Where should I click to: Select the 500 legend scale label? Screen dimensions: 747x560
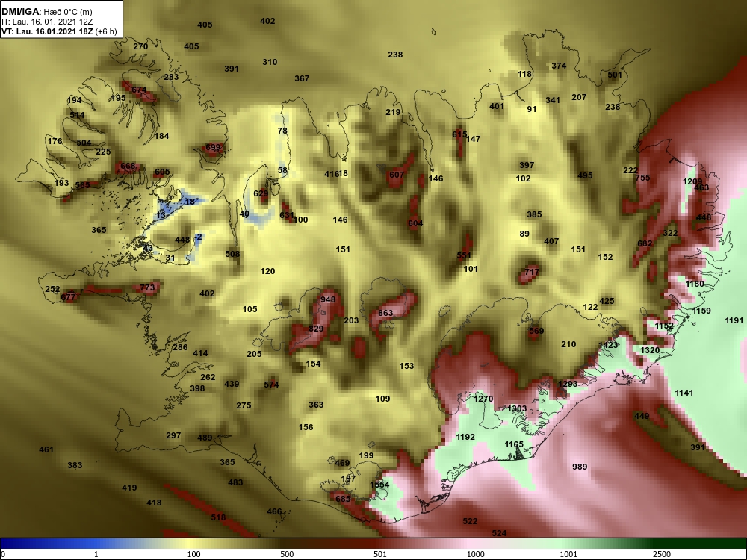pyautogui.click(x=287, y=554)
